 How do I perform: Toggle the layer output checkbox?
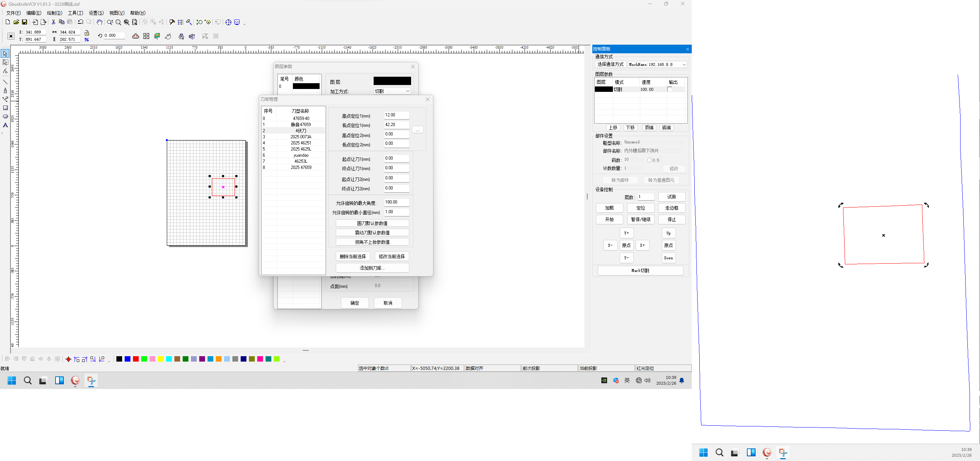[x=669, y=89]
